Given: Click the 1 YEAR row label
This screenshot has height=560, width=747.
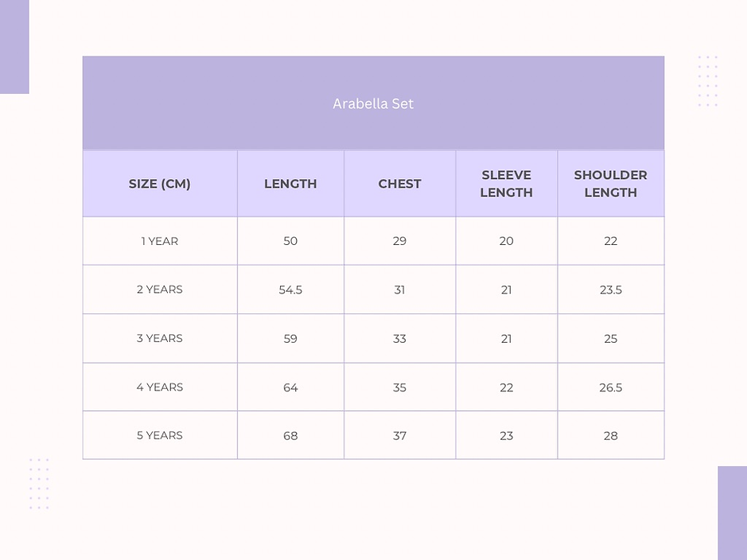Looking at the screenshot, I should click(x=160, y=241).
